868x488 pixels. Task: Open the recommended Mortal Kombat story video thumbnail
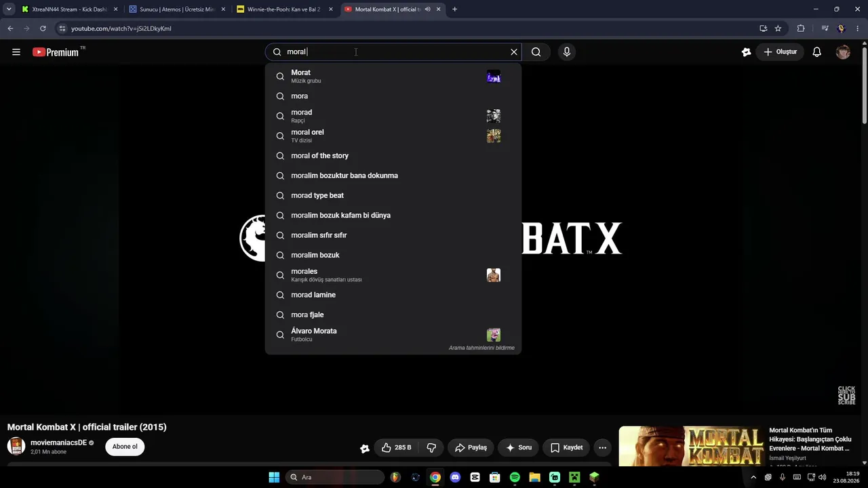click(691, 446)
